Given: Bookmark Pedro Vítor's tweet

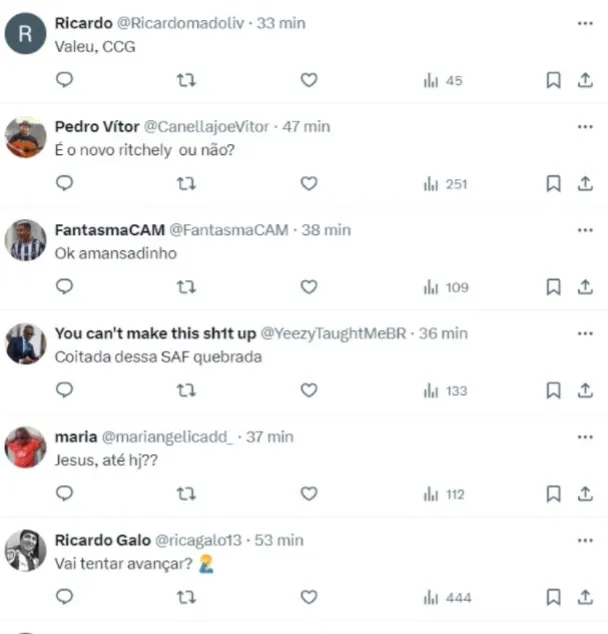Looking at the screenshot, I should pos(553,184).
